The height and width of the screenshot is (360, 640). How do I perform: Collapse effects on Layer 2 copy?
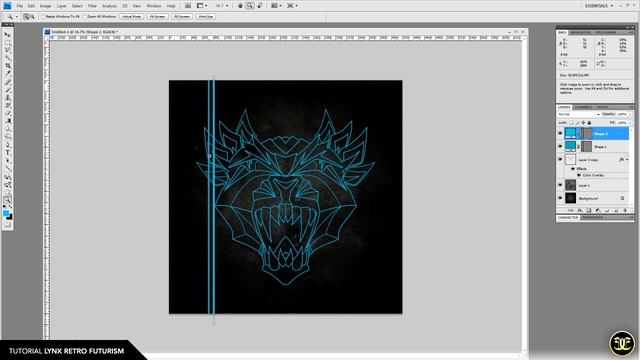[627, 160]
